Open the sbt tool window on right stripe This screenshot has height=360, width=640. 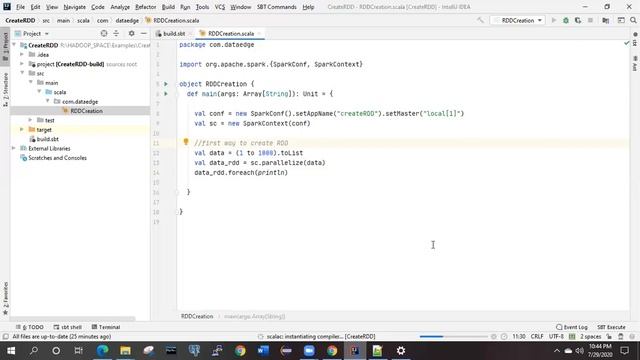635,40
